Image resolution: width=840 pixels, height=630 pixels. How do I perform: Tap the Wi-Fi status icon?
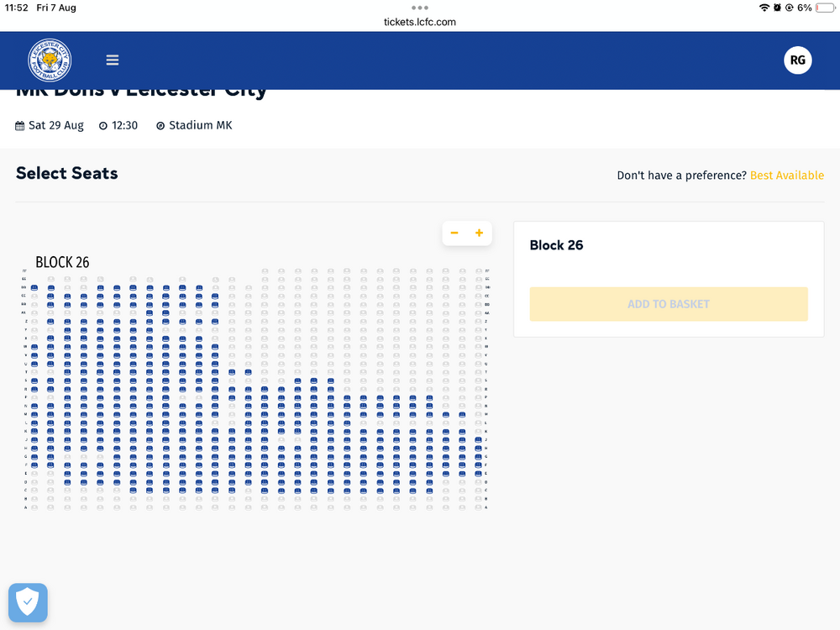(764, 8)
